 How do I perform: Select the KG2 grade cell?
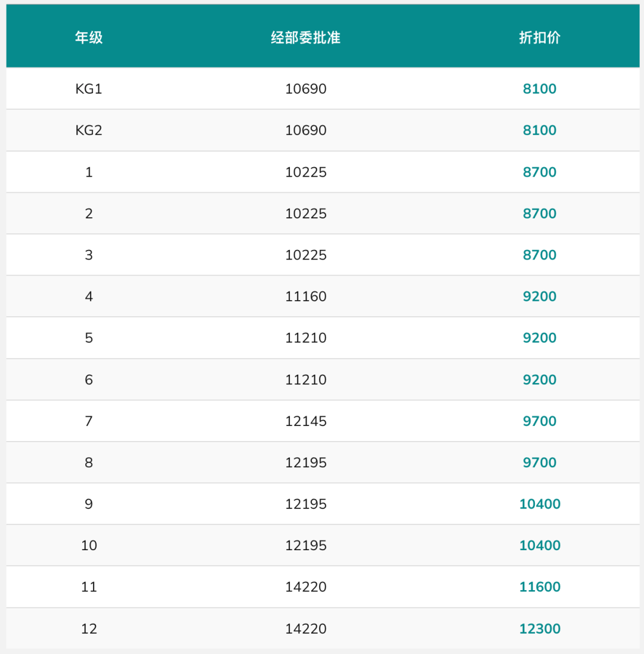click(89, 130)
